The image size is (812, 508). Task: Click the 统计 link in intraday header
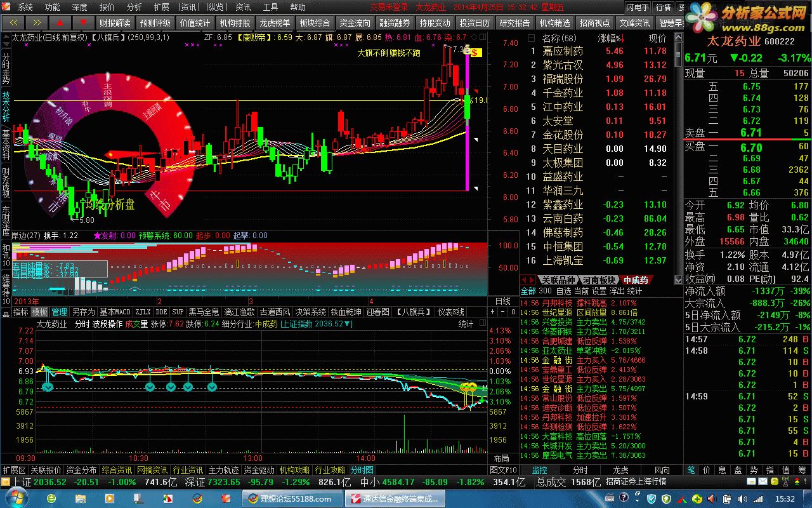click(x=466, y=324)
